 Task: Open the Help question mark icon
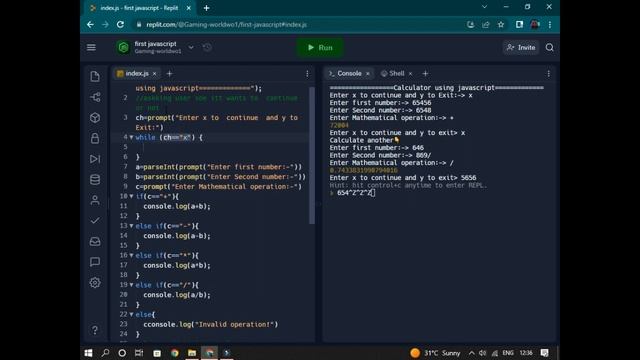(95, 330)
